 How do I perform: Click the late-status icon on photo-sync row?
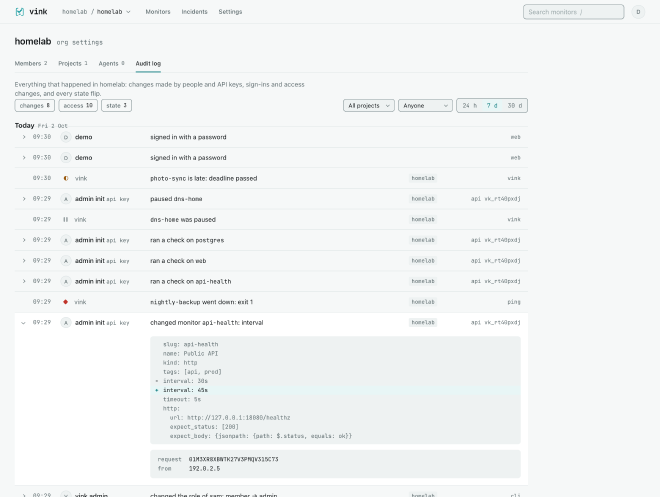click(x=66, y=178)
